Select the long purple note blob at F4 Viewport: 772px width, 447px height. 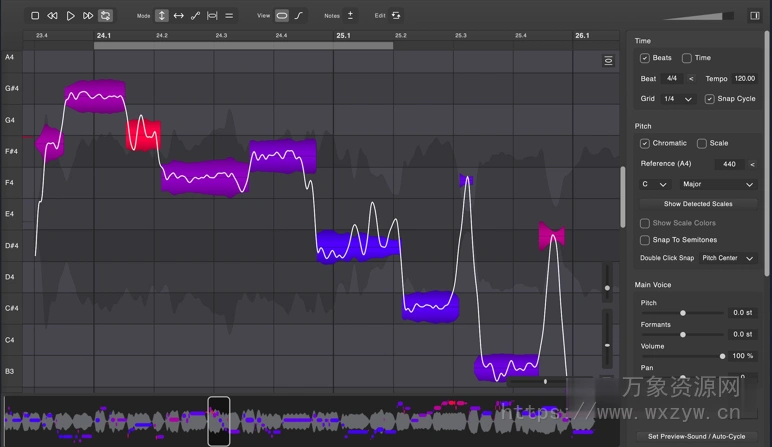click(x=205, y=177)
